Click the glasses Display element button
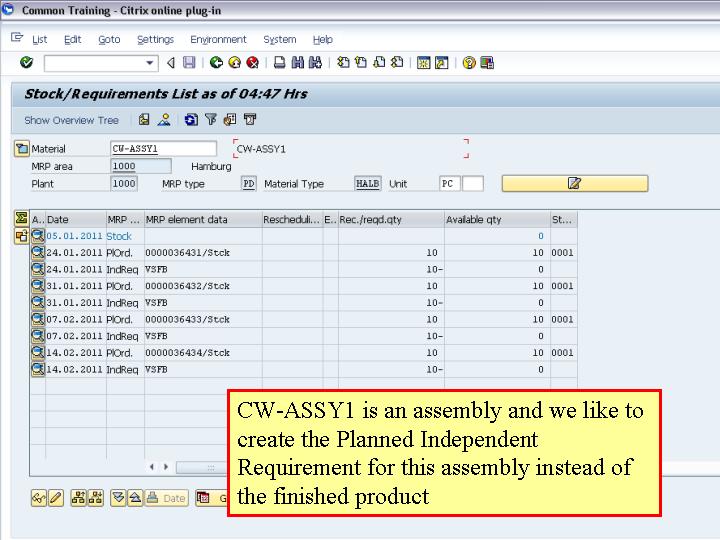 coord(39,498)
